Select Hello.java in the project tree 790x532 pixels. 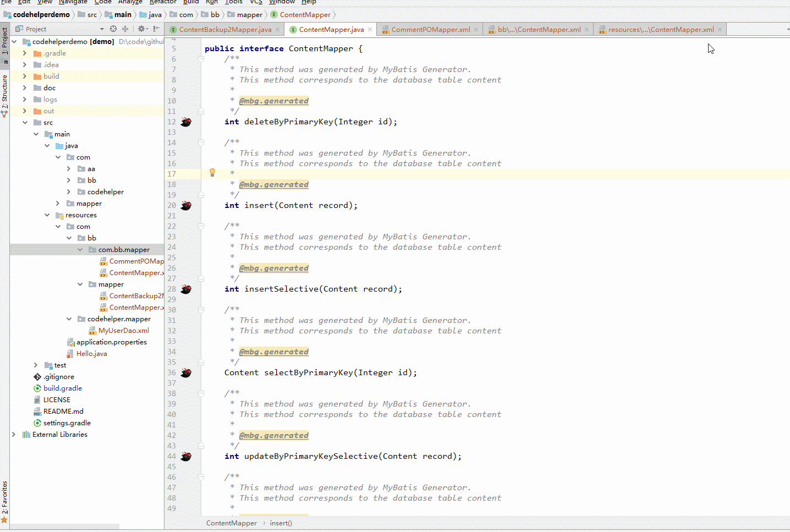pos(91,354)
